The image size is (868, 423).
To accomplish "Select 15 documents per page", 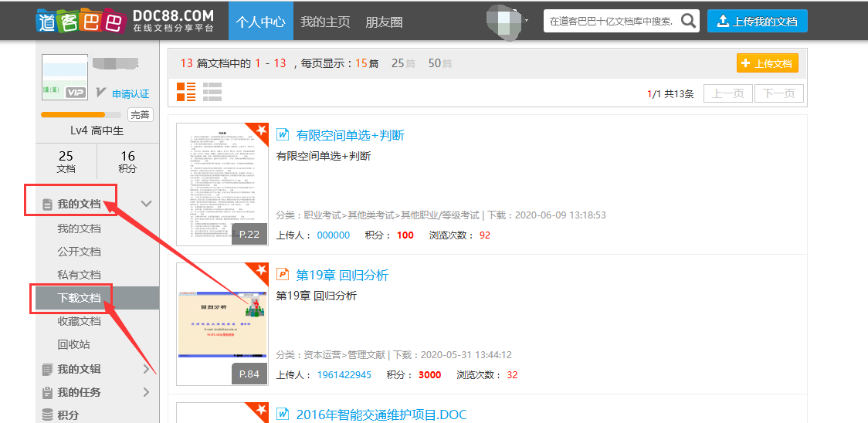I will (x=361, y=63).
